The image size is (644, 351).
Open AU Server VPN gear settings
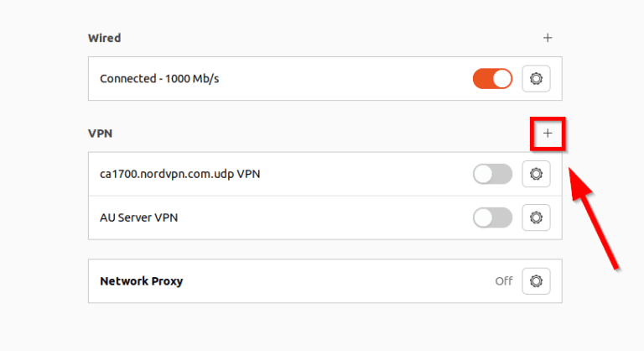[x=536, y=217]
